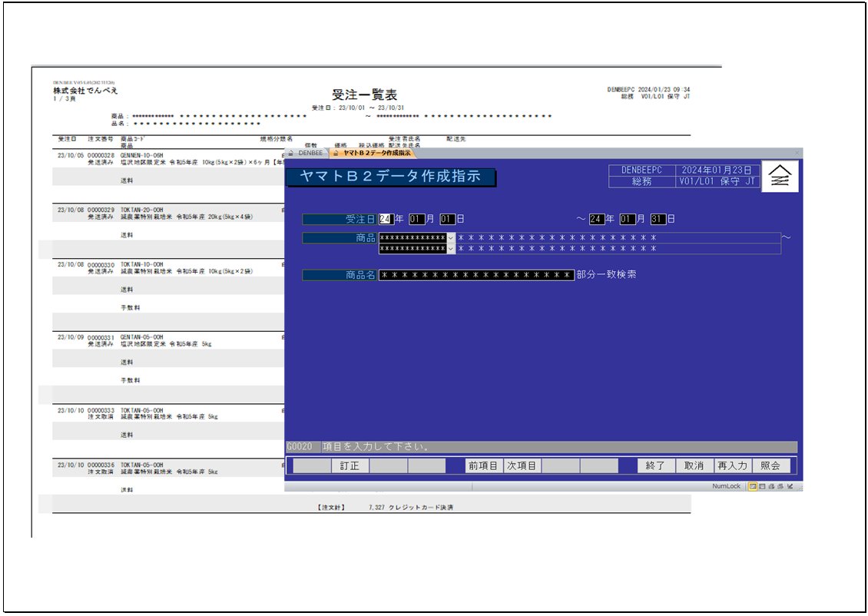Click the house logo icon in header
Image resolution: width=868 pixels, height=616 pixels.
click(780, 177)
